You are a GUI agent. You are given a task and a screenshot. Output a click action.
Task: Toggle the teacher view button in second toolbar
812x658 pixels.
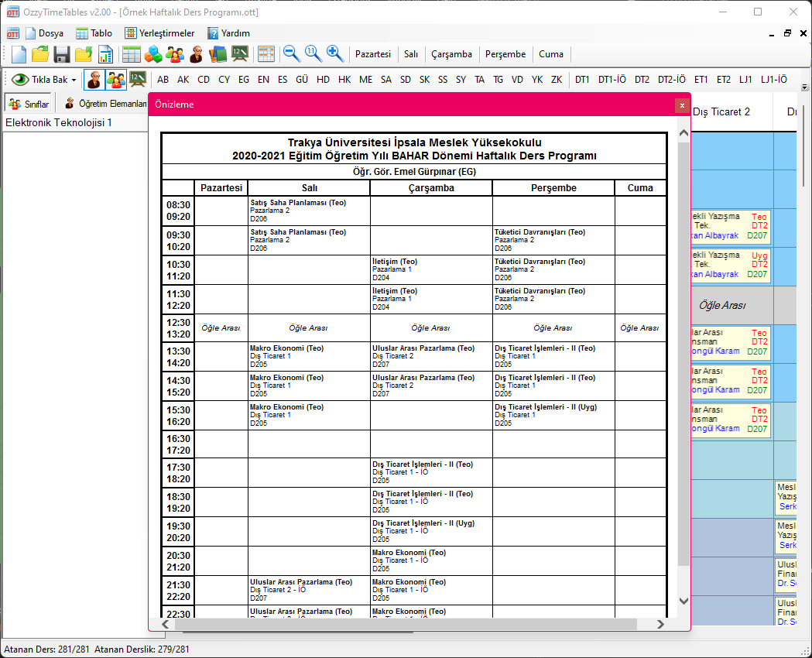(x=94, y=80)
